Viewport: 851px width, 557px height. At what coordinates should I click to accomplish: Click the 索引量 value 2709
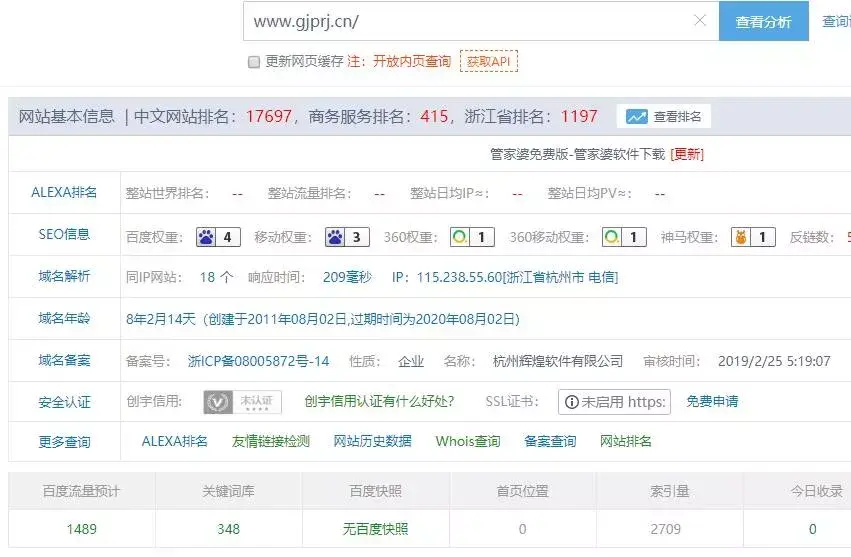[665, 529]
